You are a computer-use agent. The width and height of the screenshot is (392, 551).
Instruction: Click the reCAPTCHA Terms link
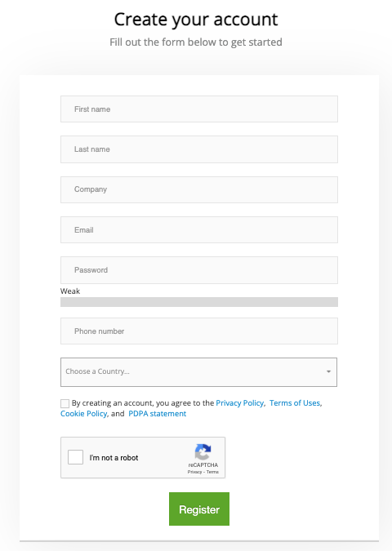click(212, 472)
